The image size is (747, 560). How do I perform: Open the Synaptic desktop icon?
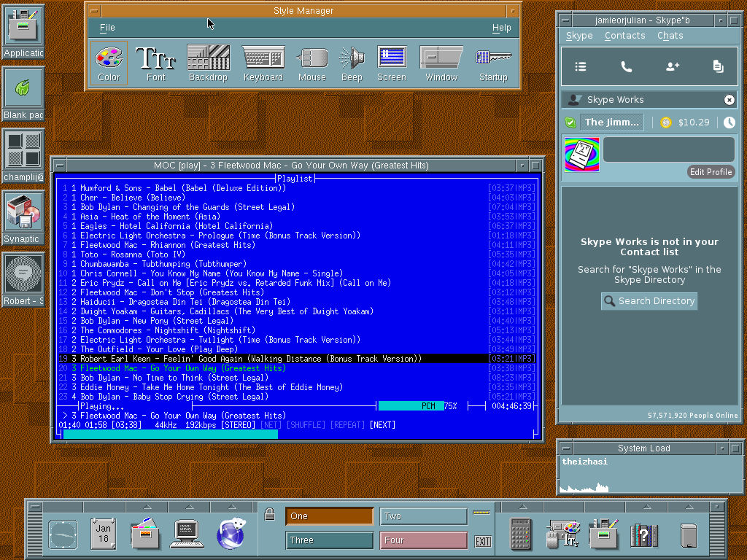tap(23, 218)
